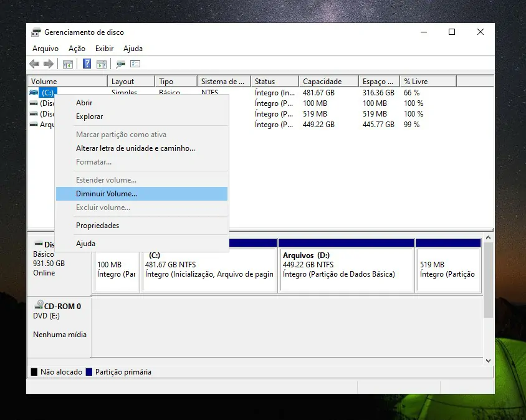Click the Forward arrow toolbar icon
The image size is (526, 420).
point(49,64)
